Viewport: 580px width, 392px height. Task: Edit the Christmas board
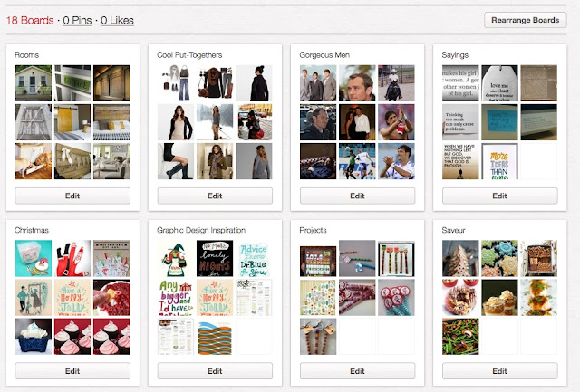point(72,371)
